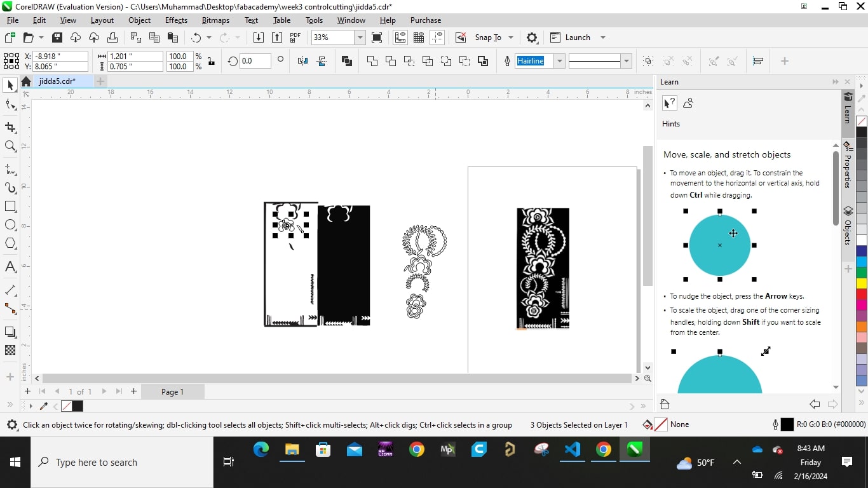
Task: Select the Drop Shadow tool
Action: (10, 332)
